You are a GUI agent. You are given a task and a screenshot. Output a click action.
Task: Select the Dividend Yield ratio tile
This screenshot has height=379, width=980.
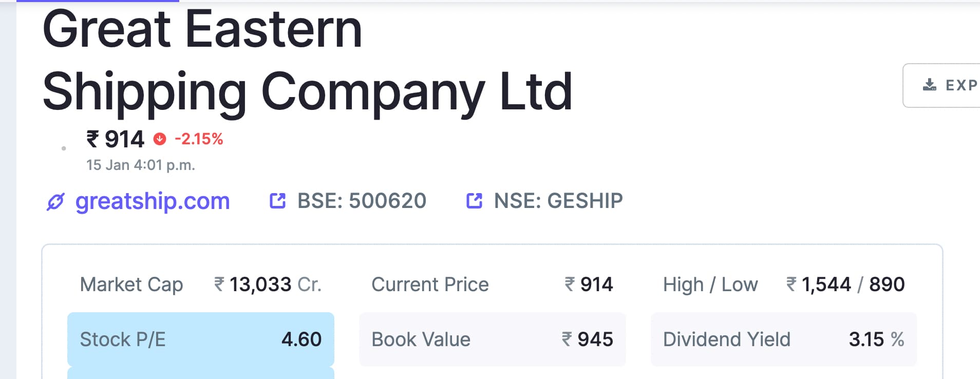784,339
